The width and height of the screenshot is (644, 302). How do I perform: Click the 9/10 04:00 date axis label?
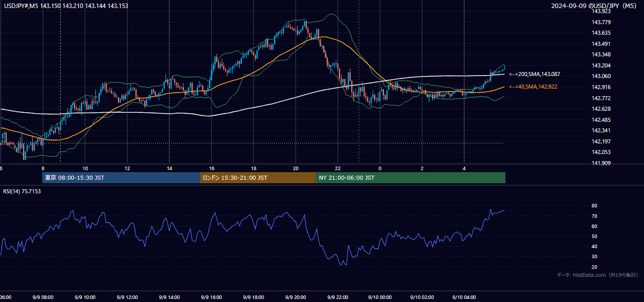point(464,297)
